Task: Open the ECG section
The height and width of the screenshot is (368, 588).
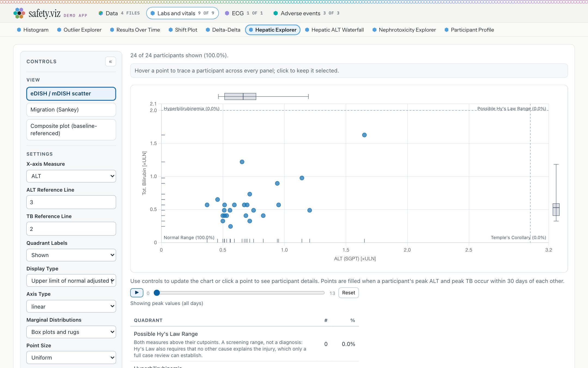Action: coord(244,13)
